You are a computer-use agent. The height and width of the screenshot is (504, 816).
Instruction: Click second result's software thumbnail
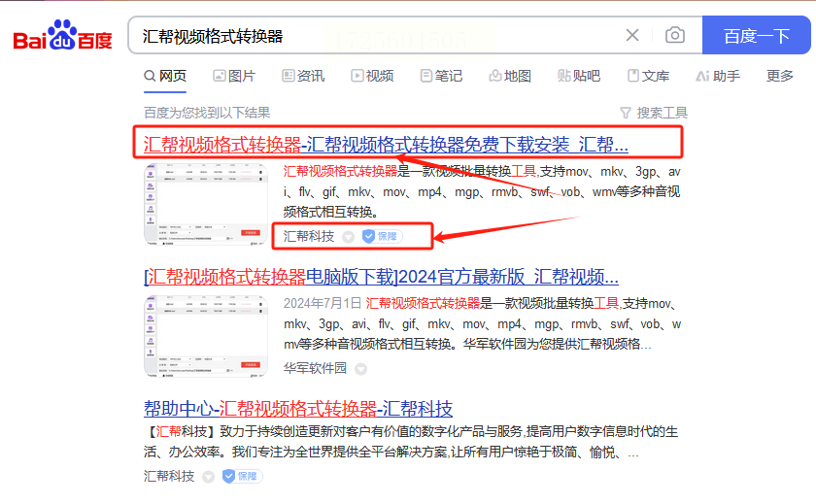click(206, 336)
